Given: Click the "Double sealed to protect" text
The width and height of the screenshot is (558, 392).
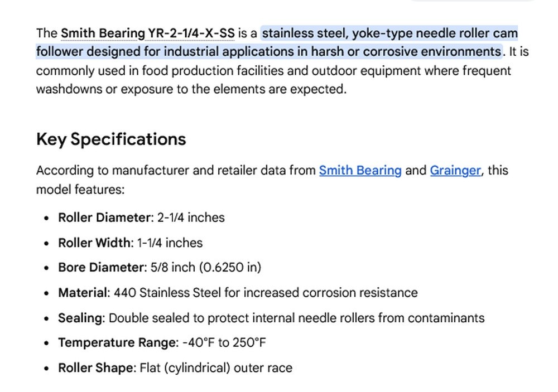Looking at the screenshot, I should tap(156, 318).
